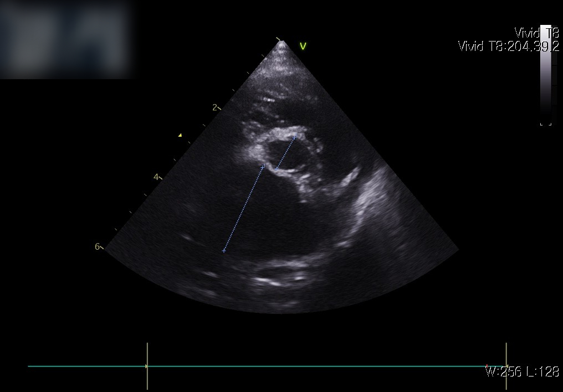563x392 pixels.
Task: Click the yellow V probe orientation marker
Action: (303, 47)
